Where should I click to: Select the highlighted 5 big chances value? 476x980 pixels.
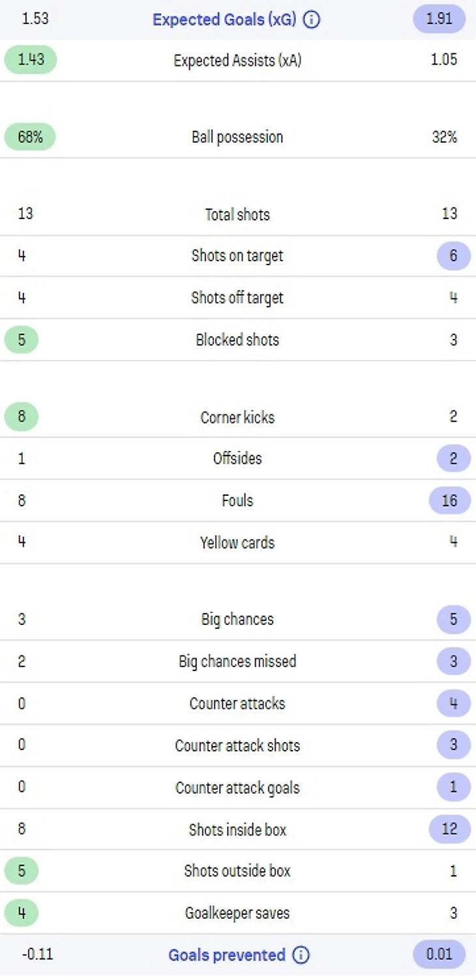(453, 619)
